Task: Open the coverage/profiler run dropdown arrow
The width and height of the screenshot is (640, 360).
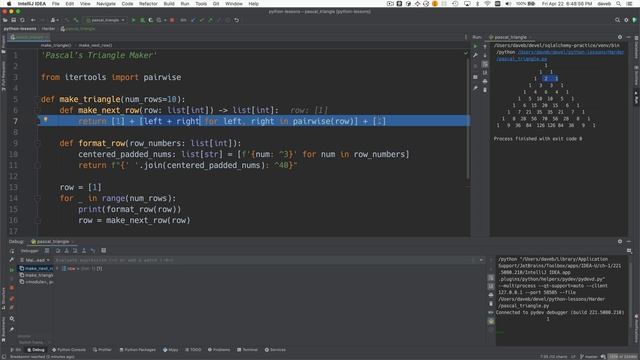Action: (x=165, y=20)
